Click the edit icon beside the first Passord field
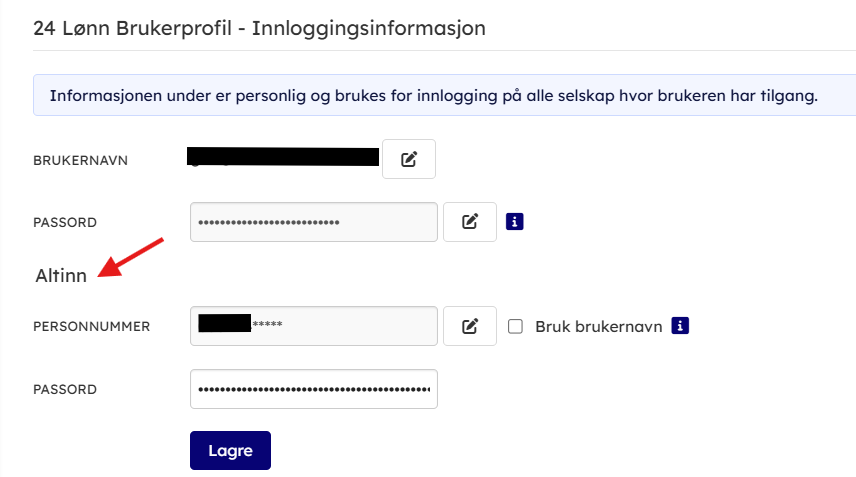 tap(470, 222)
